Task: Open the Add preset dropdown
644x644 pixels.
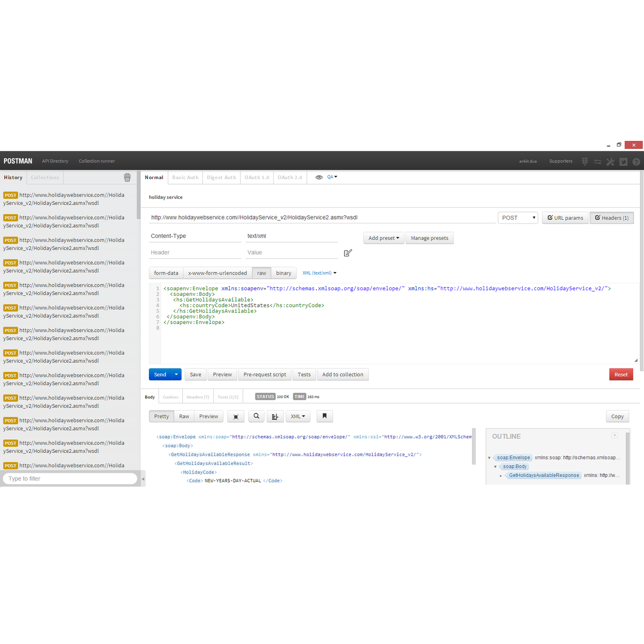Action: (x=383, y=238)
